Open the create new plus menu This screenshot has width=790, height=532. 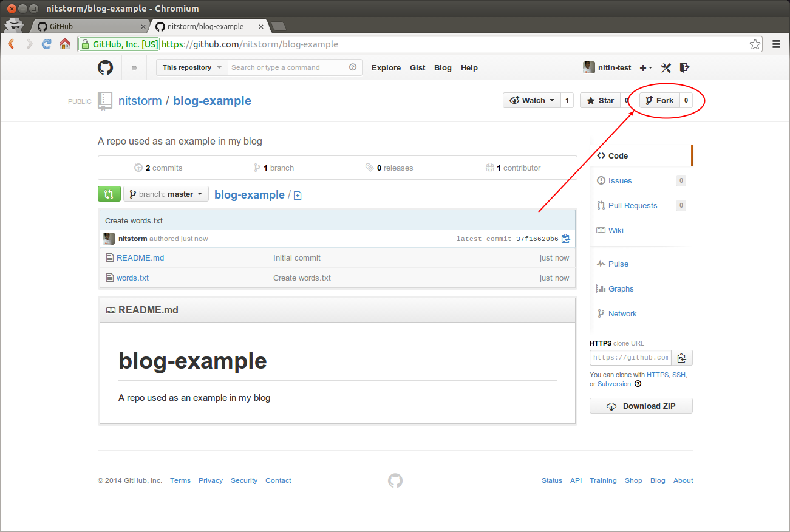coord(646,68)
